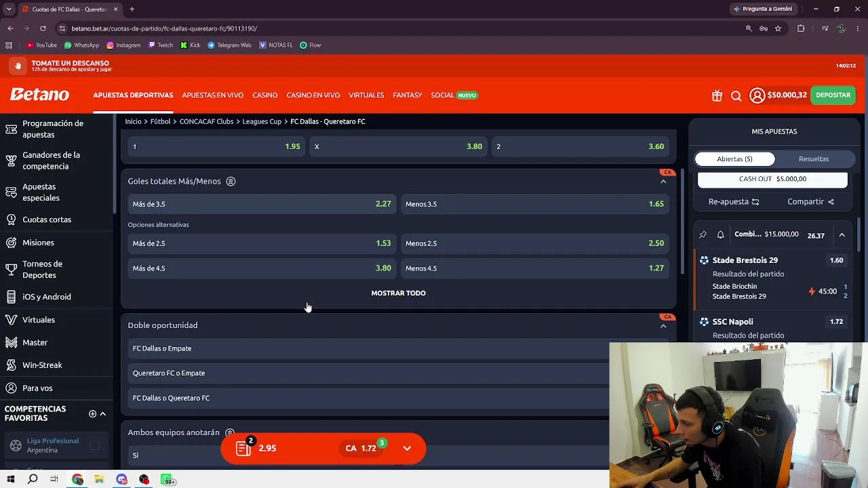Add a favorite competition with plus icon

tap(92, 413)
